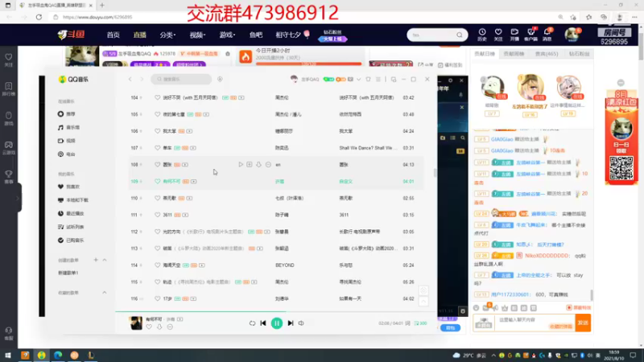Select the BEYOND artist name in row 114
Viewport: 644px width, 362px height.
coord(285,265)
